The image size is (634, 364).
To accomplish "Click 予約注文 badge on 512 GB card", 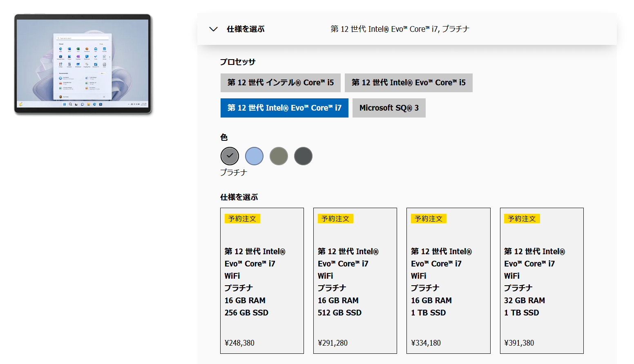I will tap(335, 219).
